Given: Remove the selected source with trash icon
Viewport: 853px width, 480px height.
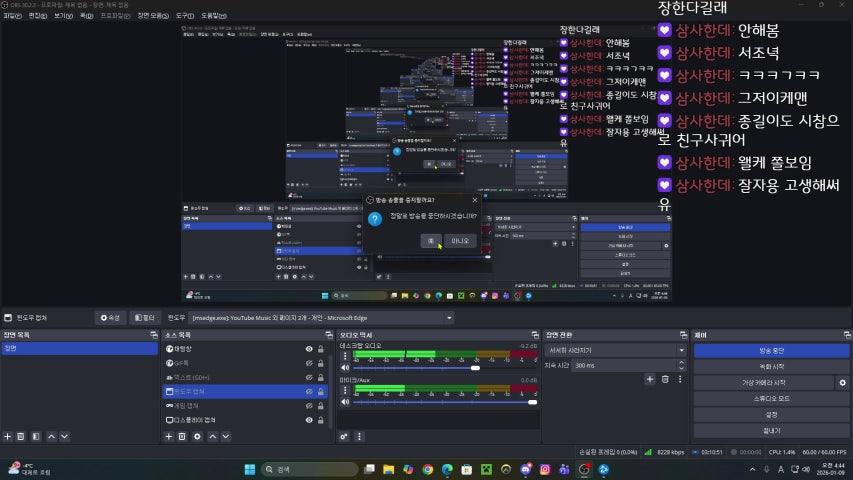Looking at the screenshot, I should click(182, 436).
